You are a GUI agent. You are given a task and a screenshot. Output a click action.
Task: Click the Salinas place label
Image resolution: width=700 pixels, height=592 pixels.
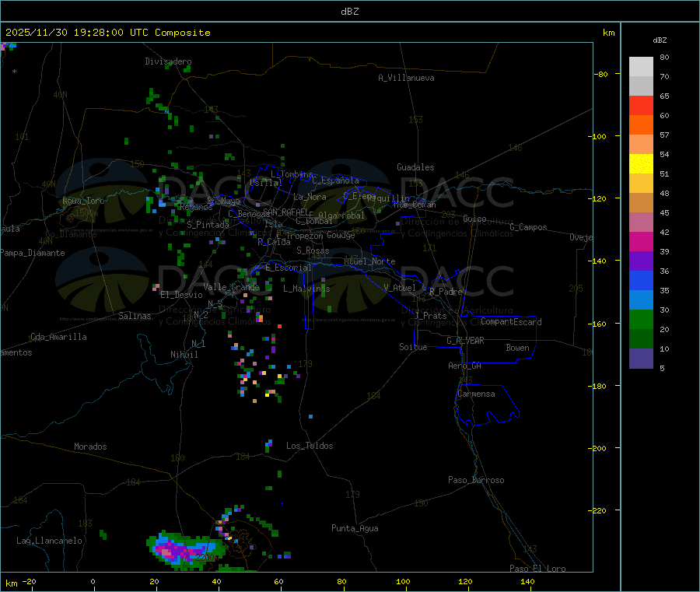[135, 316]
